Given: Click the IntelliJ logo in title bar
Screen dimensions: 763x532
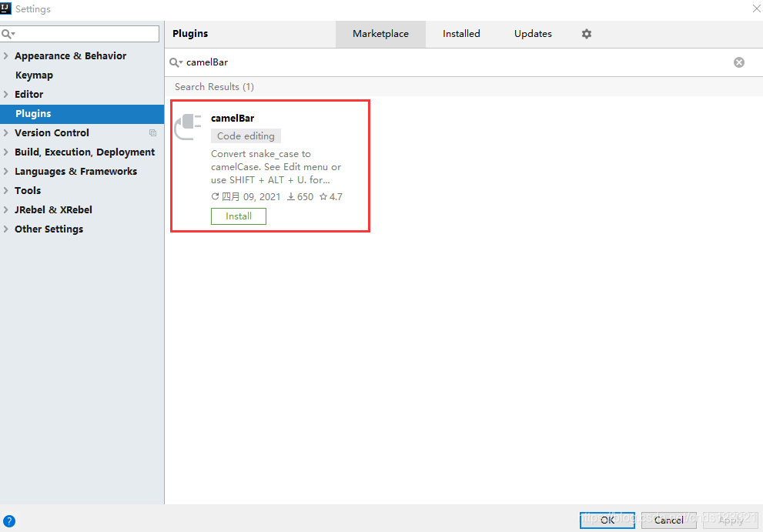Looking at the screenshot, I should click(5, 8).
